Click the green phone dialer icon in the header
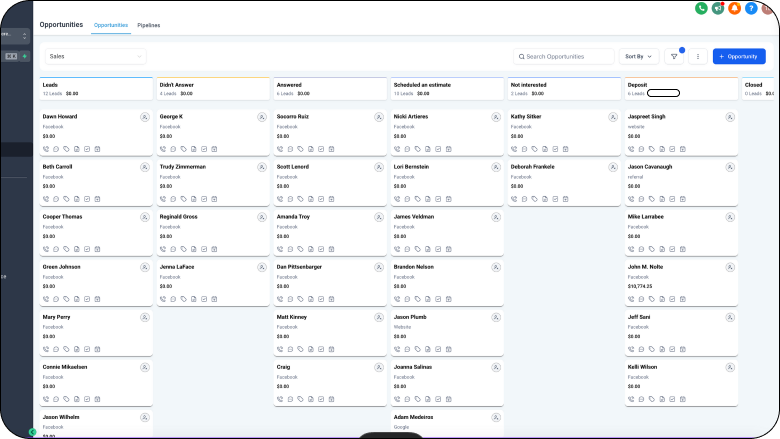This screenshot has height=439, width=780. pyautogui.click(x=702, y=8)
